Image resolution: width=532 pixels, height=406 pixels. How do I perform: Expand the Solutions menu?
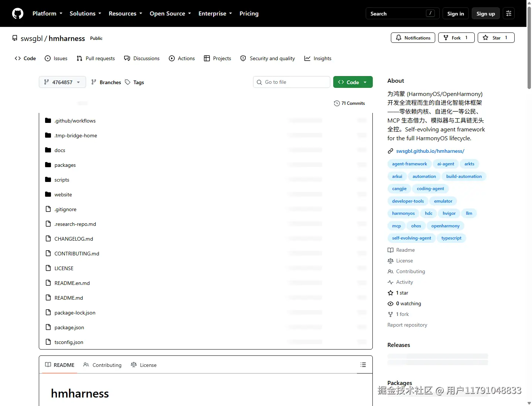(x=85, y=14)
